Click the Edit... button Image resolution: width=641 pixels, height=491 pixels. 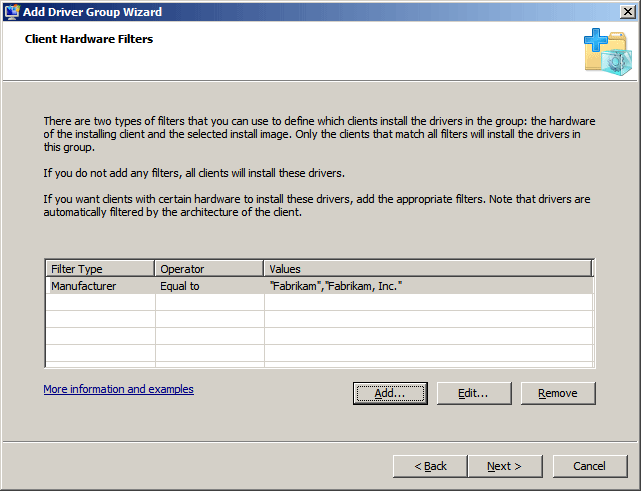[474, 393]
